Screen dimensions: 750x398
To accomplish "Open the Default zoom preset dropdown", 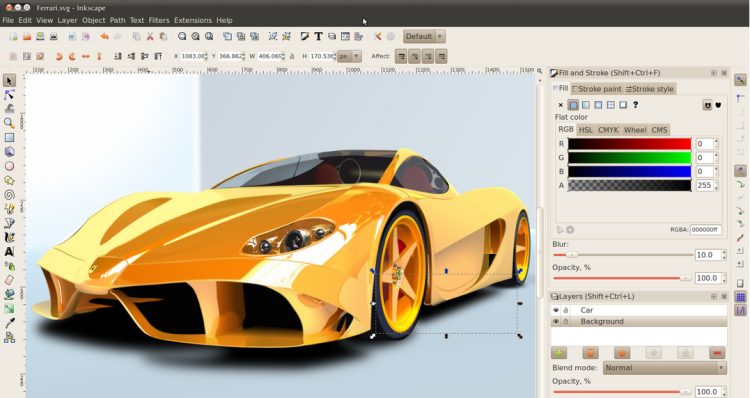I will click(424, 36).
